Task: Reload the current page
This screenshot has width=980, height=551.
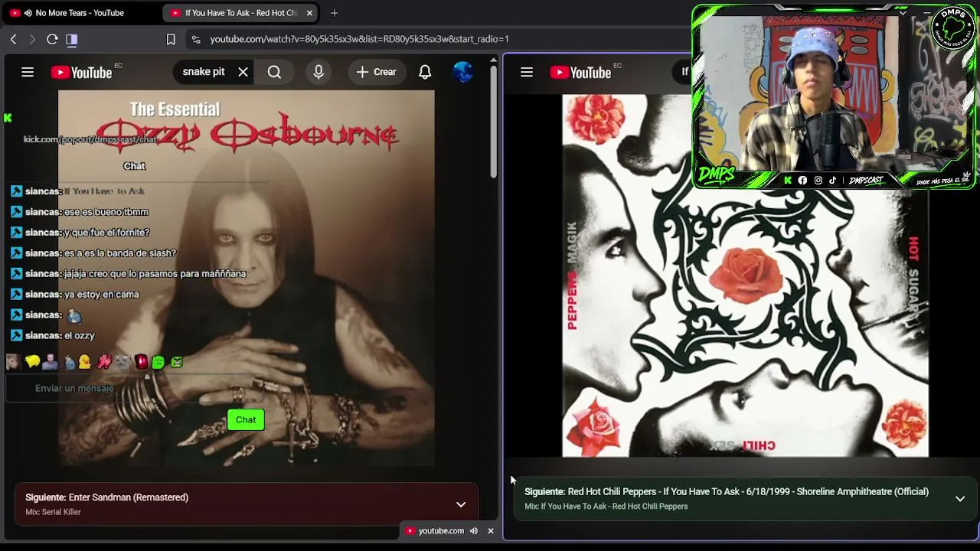Action: pos(52,39)
